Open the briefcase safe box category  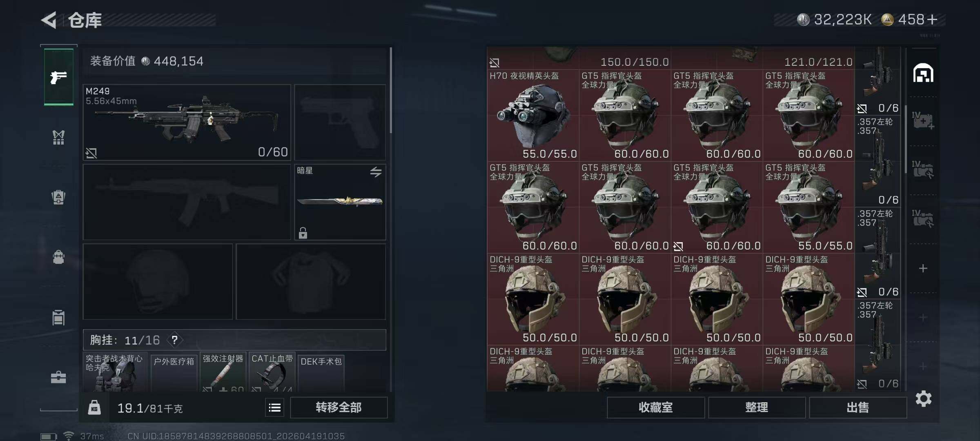(59, 377)
